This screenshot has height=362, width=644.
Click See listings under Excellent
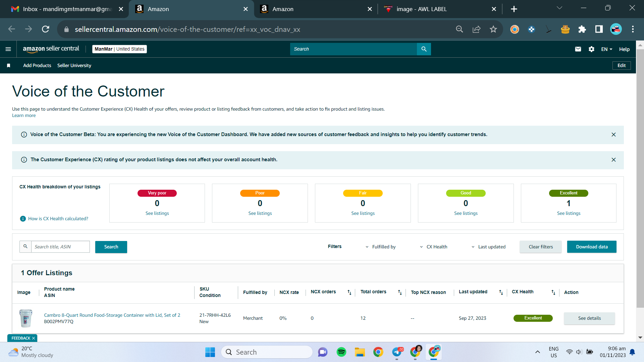569,214
